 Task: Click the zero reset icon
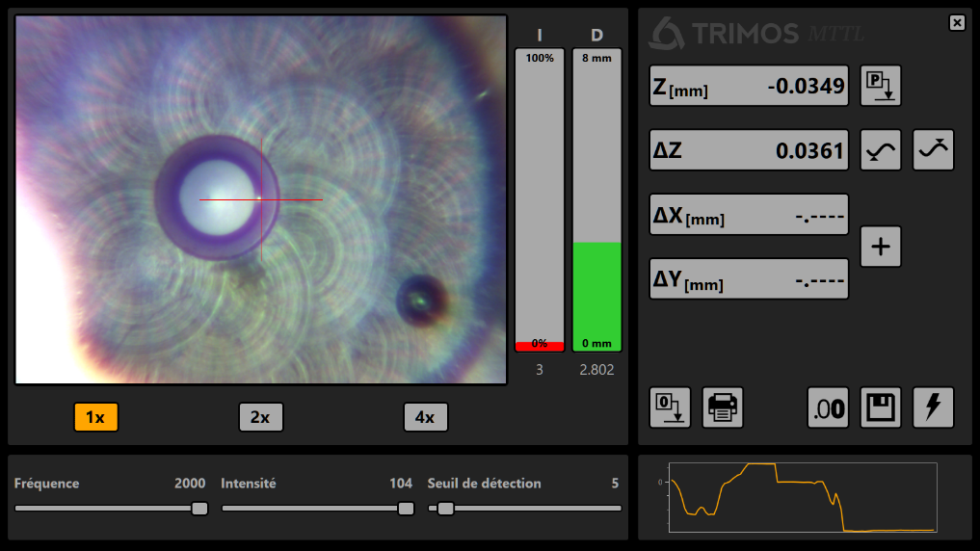point(670,407)
